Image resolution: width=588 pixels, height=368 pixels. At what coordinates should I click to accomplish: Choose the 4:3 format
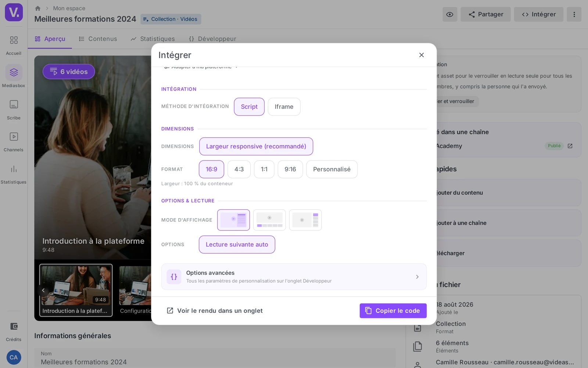pyautogui.click(x=239, y=169)
